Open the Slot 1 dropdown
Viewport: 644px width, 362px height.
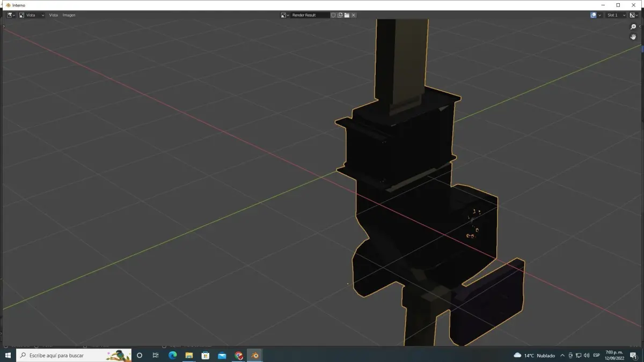click(616, 15)
